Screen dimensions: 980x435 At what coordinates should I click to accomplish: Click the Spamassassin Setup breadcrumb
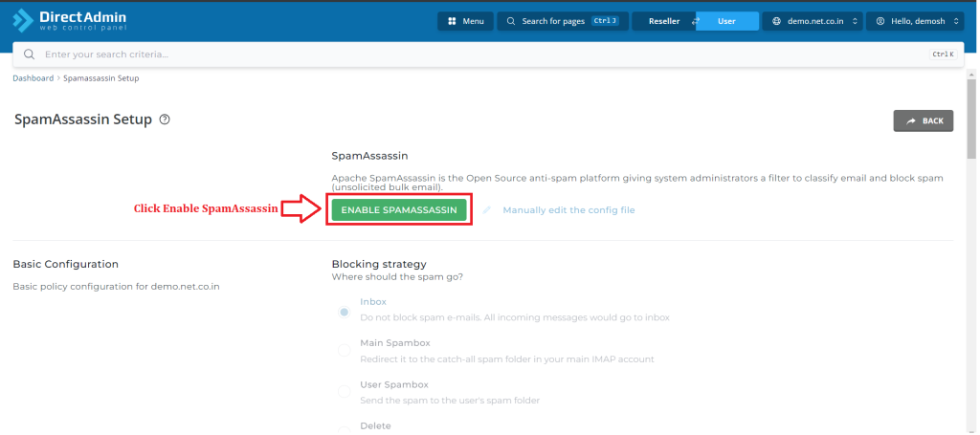[101, 78]
